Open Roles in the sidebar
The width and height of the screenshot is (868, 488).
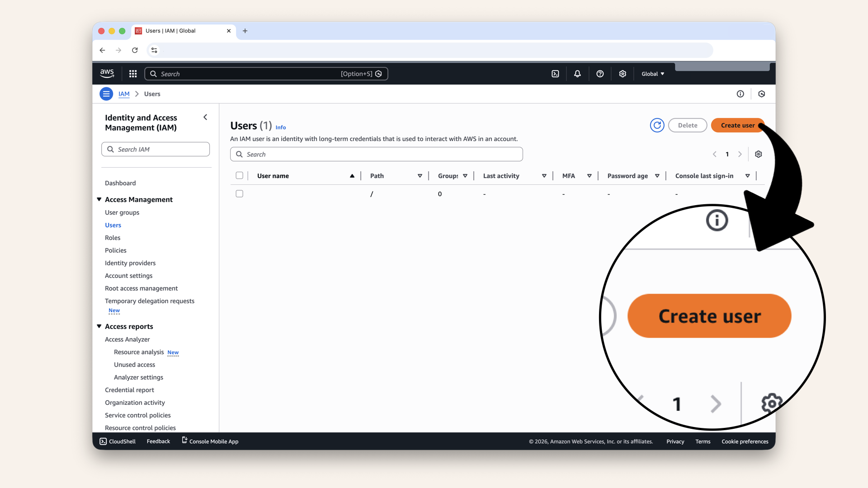click(x=113, y=238)
